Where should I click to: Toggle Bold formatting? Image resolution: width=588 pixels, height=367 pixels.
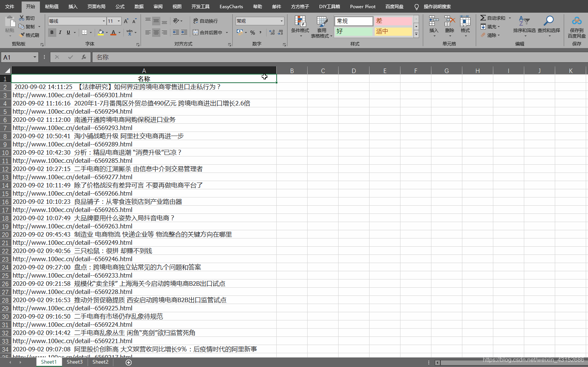click(52, 32)
